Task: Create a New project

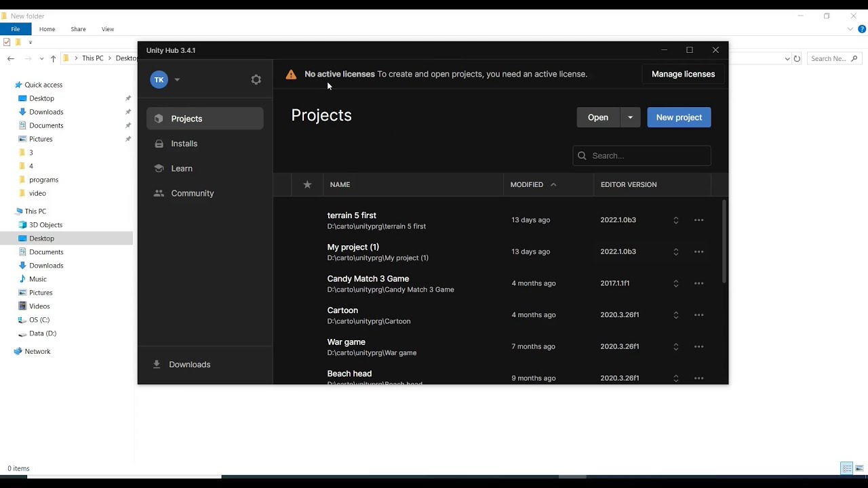Action: point(679,117)
